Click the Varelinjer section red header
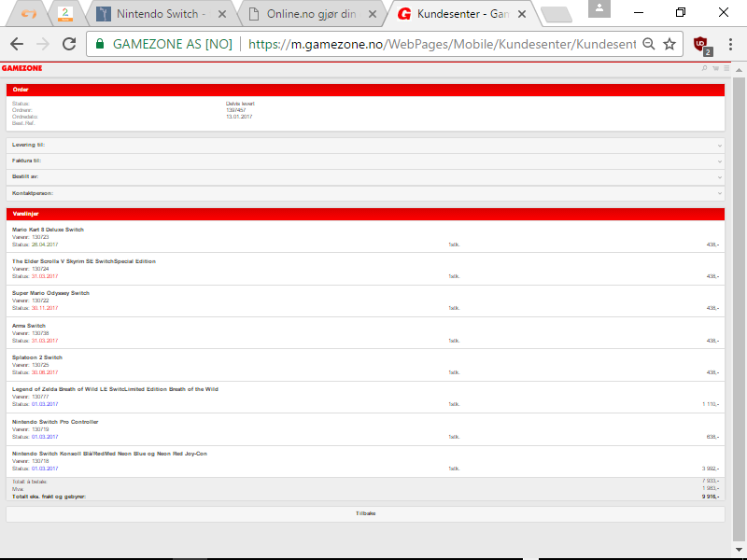Image resolution: width=747 pixels, height=560 pixels. [x=365, y=214]
